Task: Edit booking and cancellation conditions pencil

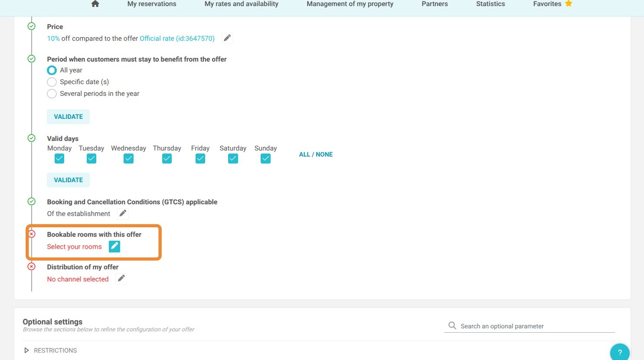Action: click(x=123, y=213)
